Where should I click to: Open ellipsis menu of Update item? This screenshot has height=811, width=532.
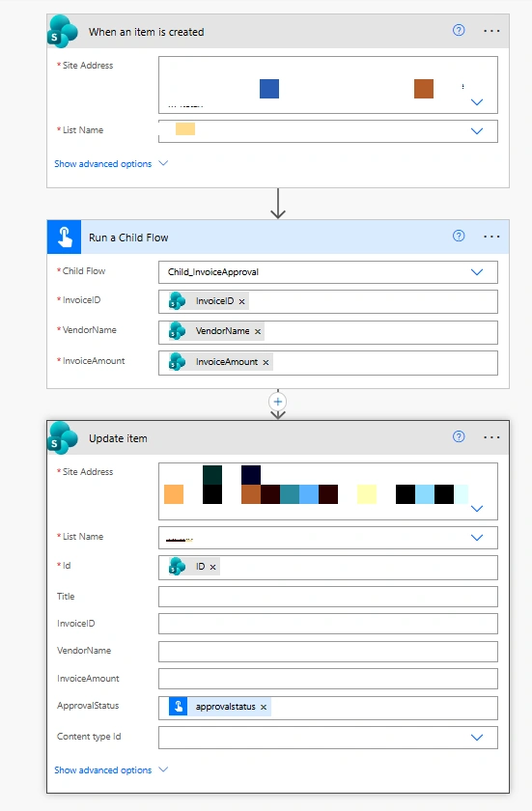click(x=491, y=437)
